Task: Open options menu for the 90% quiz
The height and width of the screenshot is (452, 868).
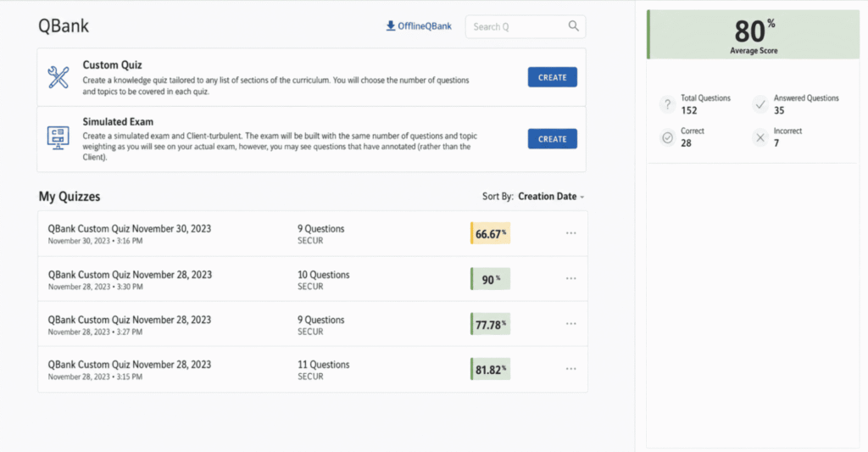Action: coord(570,279)
